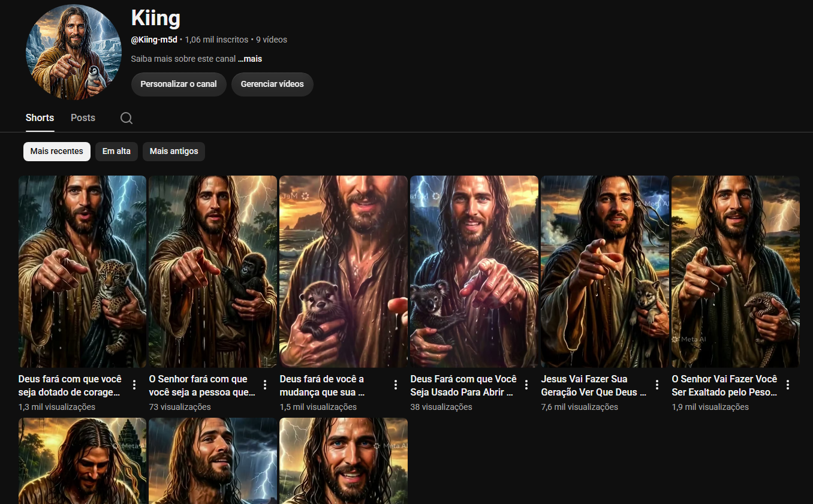Expand channel description via "...mais"
This screenshot has width=813, height=504.
(x=250, y=59)
